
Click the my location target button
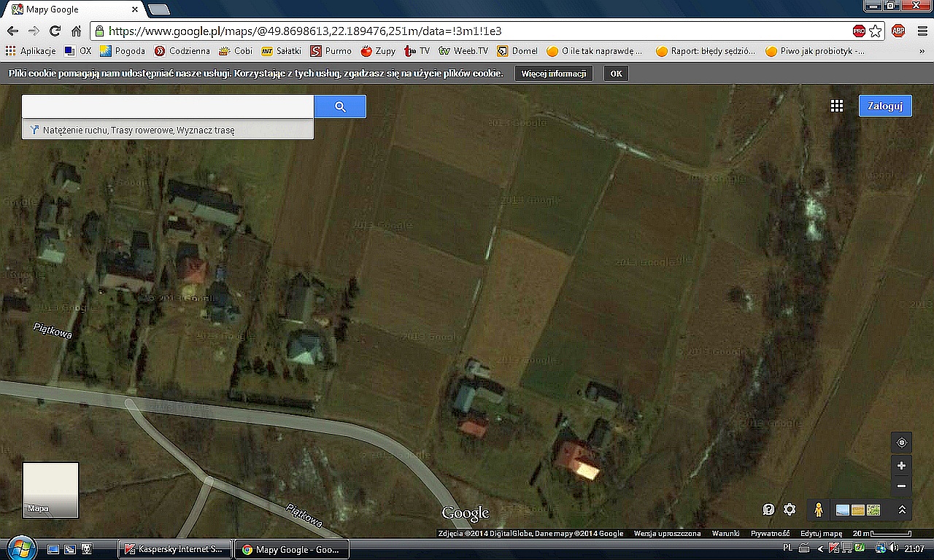901,443
